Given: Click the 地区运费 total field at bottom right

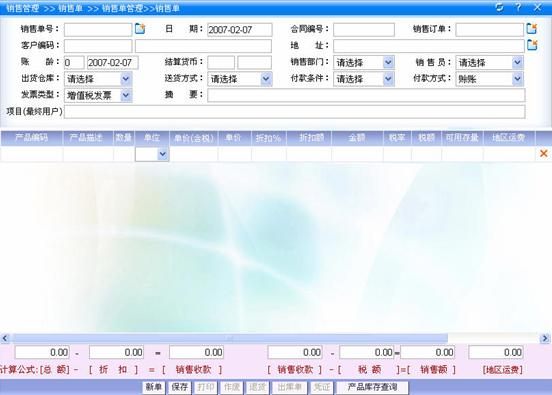Looking at the screenshot, I should click(x=496, y=352).
